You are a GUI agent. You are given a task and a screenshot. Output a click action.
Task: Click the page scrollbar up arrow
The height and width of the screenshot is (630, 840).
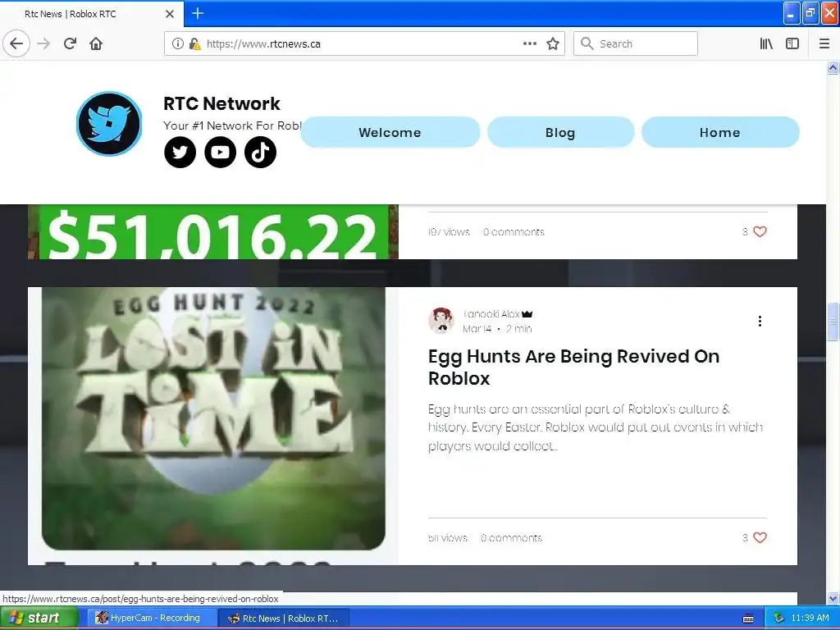(x=833, y=67)
